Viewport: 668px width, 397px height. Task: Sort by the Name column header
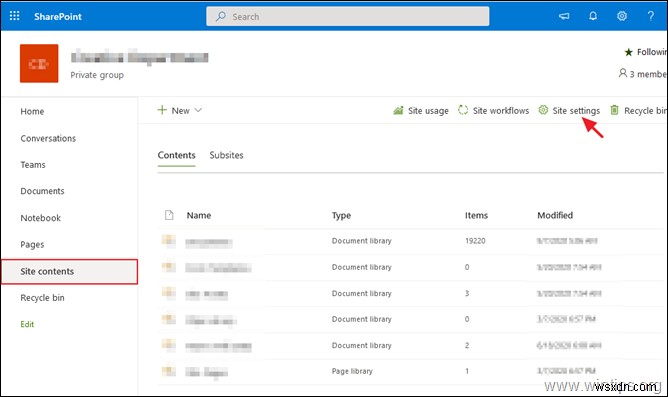click(199, 216)
